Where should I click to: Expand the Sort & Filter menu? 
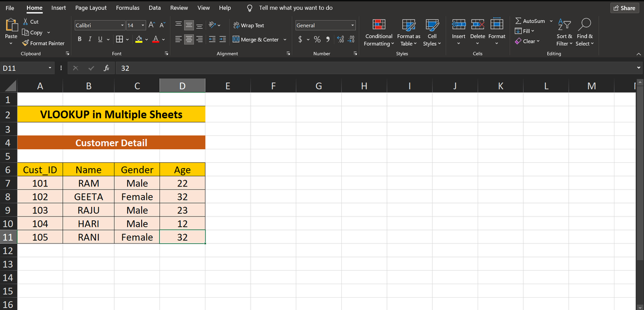click(564, 33)
